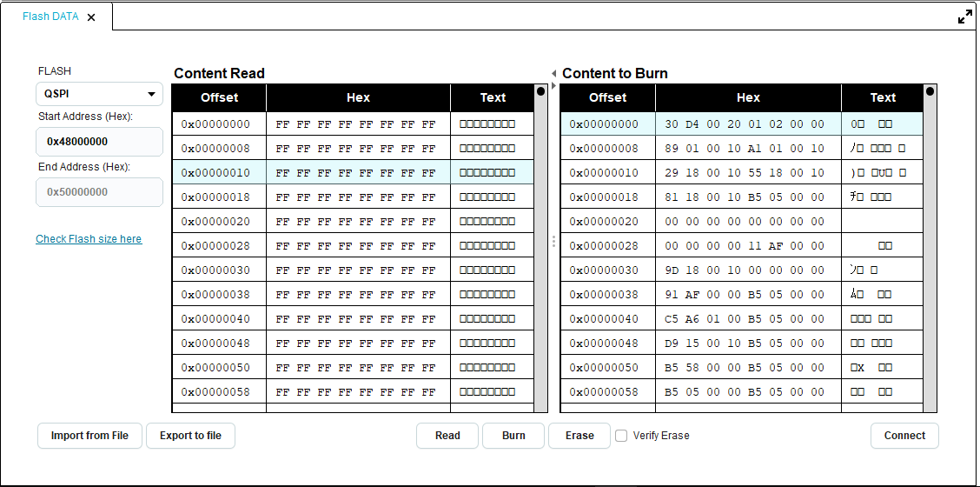980x487 pixels.
Task: Click Content Read Hex column header
Action: [x=358, y=97]
